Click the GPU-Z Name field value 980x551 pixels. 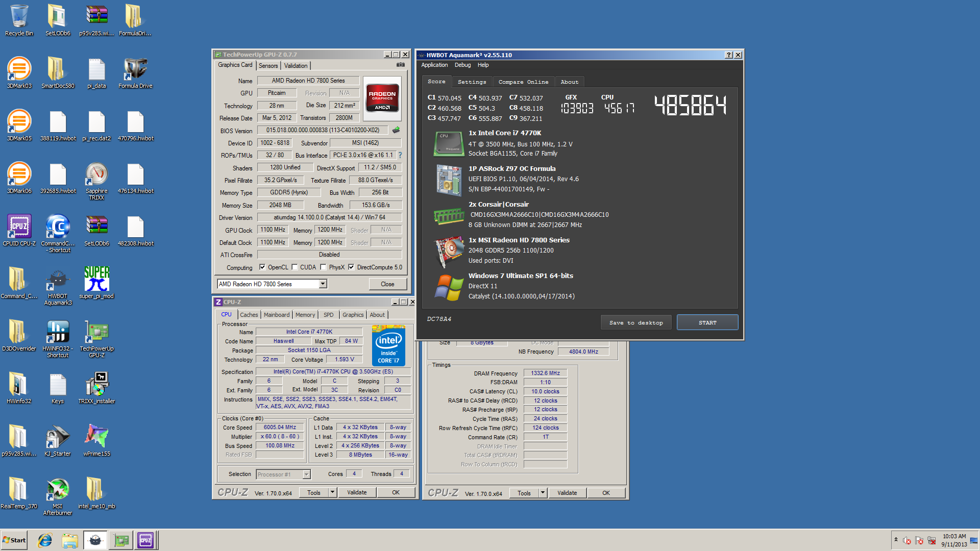tap(308, 81)
